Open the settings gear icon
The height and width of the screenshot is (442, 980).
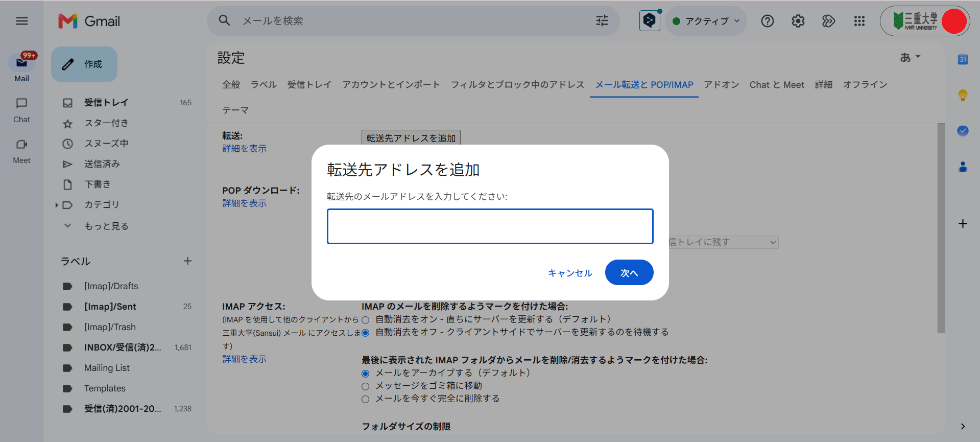(798, 21)
